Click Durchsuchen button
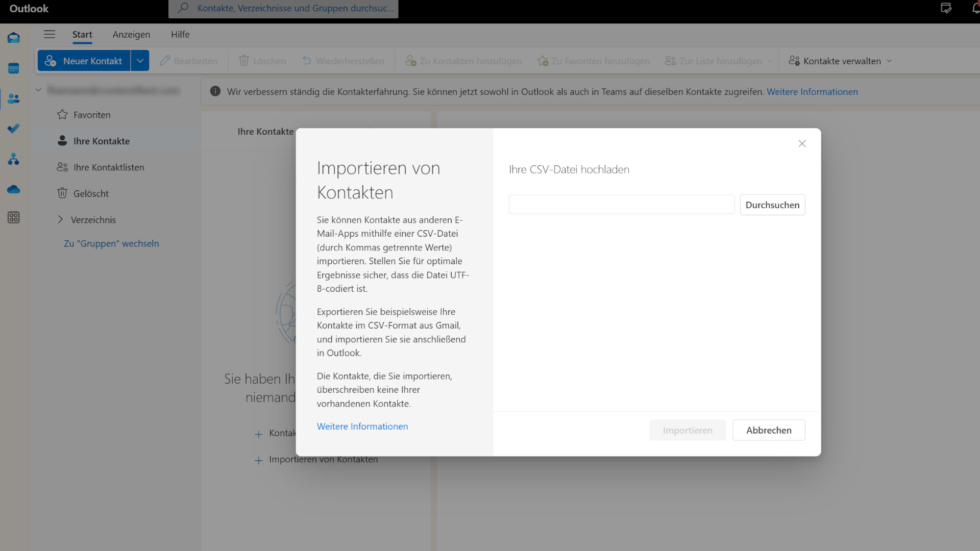This screenshot has width=980, height=551. 772,205
